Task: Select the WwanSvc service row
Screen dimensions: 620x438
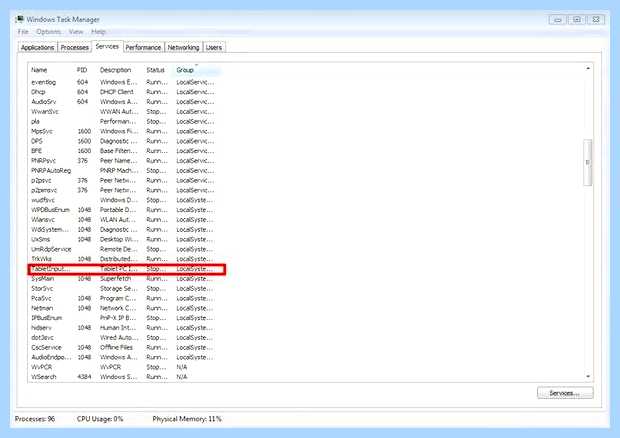Action: (123, 111)
